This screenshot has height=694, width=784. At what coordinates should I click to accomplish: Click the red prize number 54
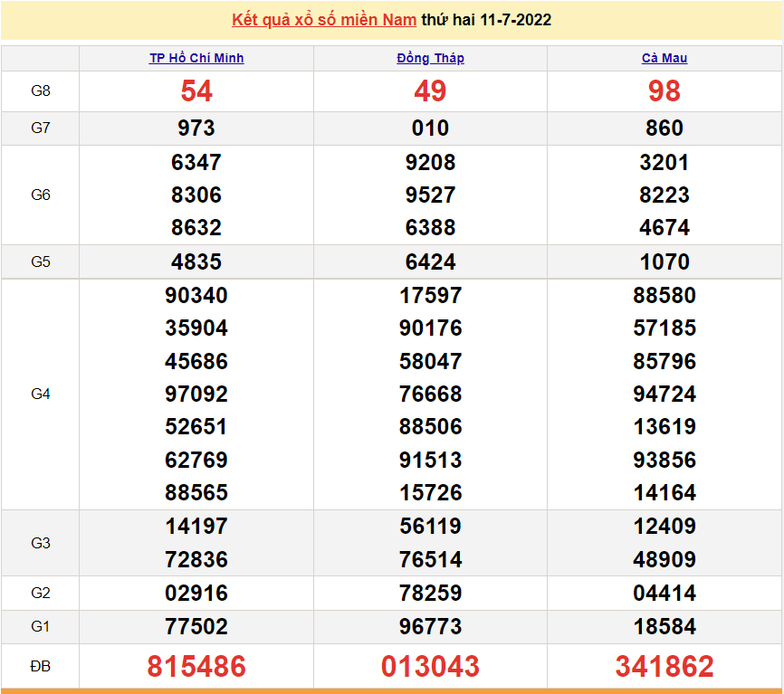[196, 90]
